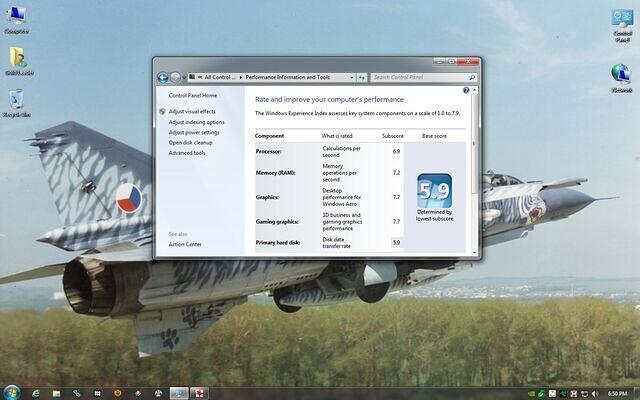Open the Adjust visual effects link
The width and height of the screenshot is (640, 400).
point(192,111)
